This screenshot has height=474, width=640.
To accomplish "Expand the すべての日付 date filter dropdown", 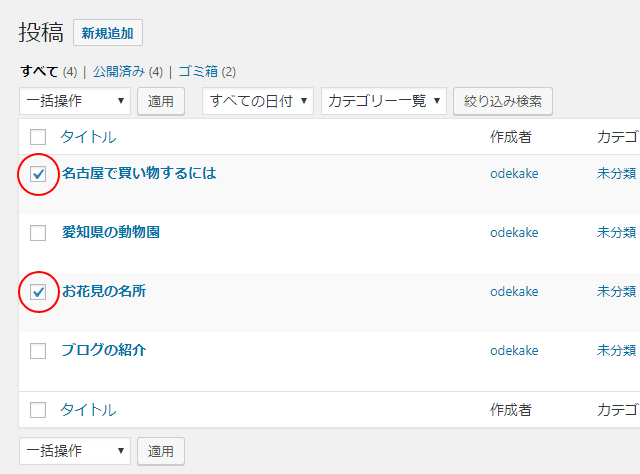I will pyautogui.click(x=258, y=101).
